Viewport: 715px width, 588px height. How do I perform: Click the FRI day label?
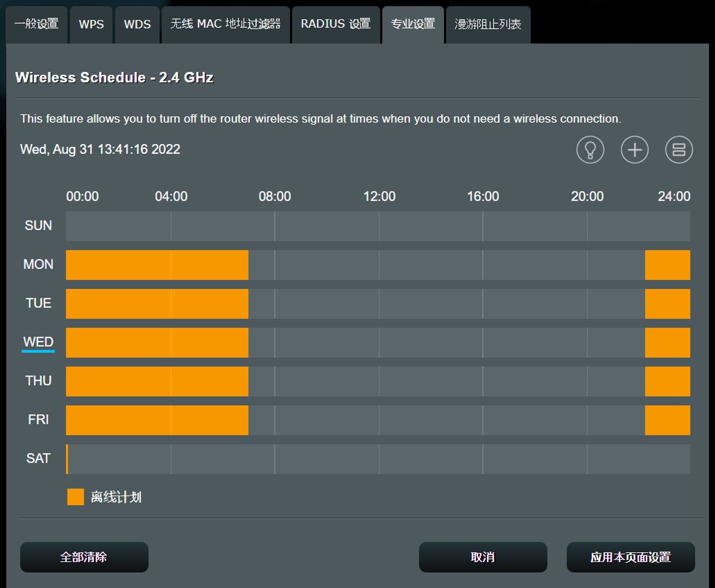[x=38, y=419]
